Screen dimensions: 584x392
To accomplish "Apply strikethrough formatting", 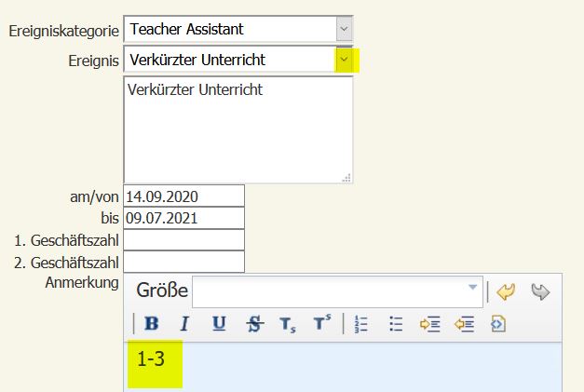I will 255,323.
